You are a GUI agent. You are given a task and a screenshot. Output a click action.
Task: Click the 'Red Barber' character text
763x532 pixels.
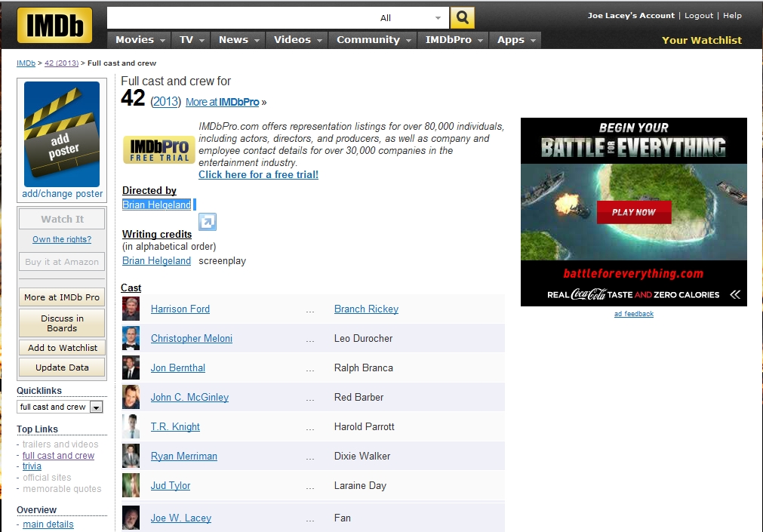tap(358, 397)
